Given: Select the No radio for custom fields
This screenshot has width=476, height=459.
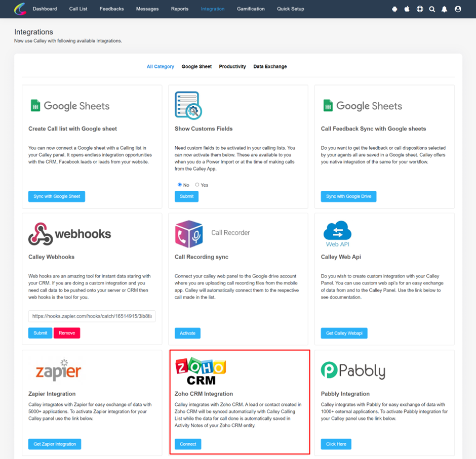Looking at the screenshot, I should point(180,184).
